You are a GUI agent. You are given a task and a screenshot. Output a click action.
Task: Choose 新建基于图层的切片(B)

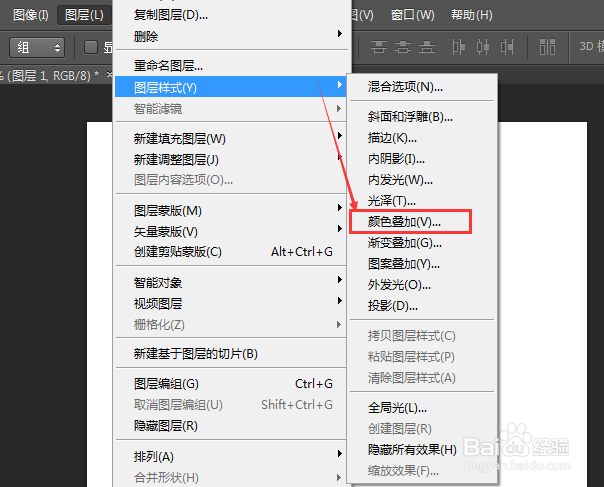point(231,353)
